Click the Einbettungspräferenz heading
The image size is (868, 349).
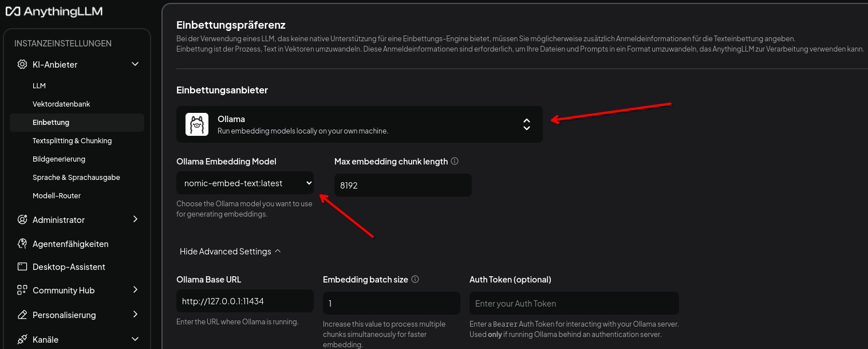(231, 25)
